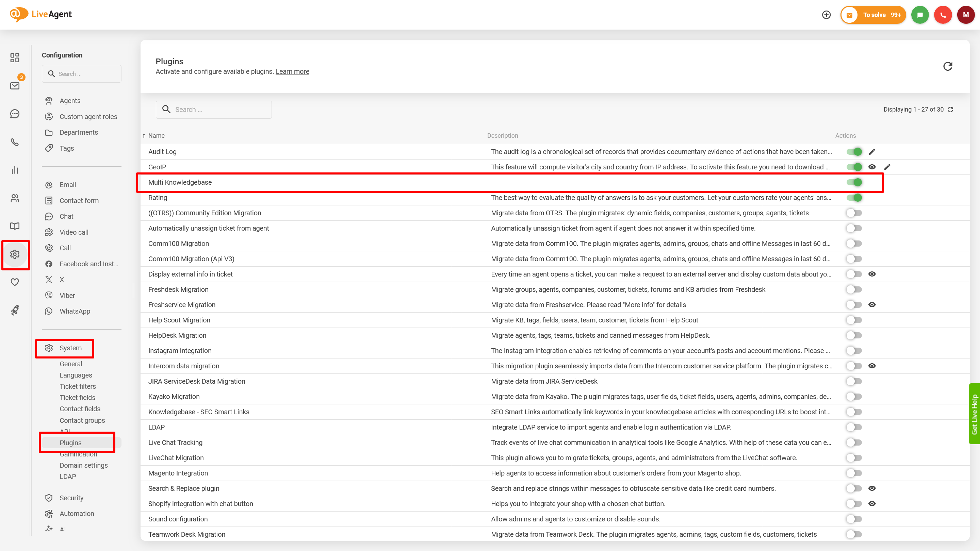Collapse the System section in Configuration
Viewport: 980px width, 551px height.
pyautogui.click(x=70, y=348)
